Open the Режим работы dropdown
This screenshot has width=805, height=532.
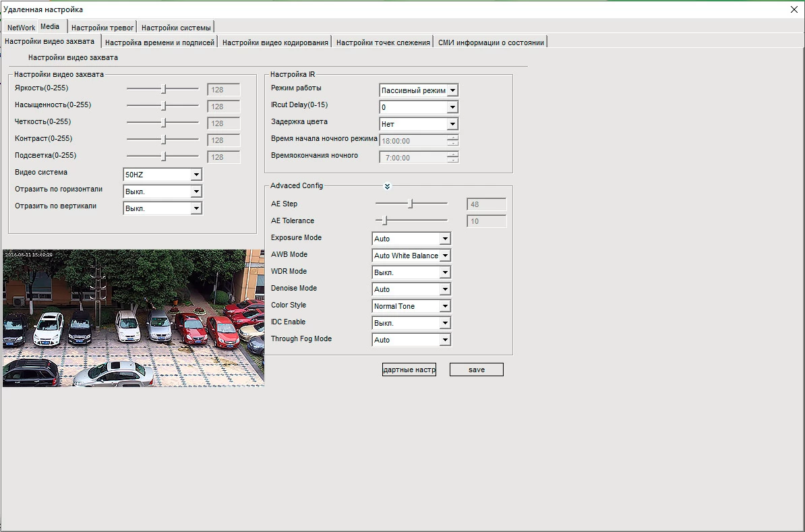pyautogui.click(x=419, y=90)
